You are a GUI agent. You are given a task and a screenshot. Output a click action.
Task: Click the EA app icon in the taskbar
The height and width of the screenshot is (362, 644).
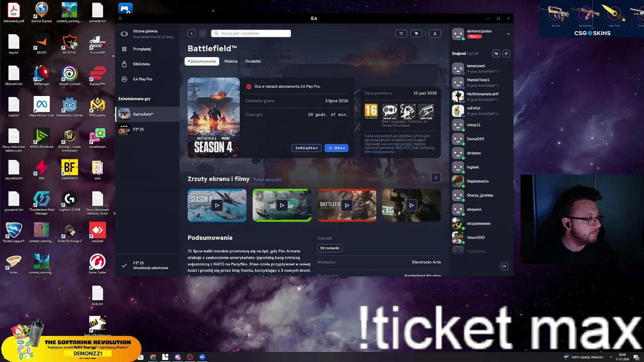(x=202, y=357)
